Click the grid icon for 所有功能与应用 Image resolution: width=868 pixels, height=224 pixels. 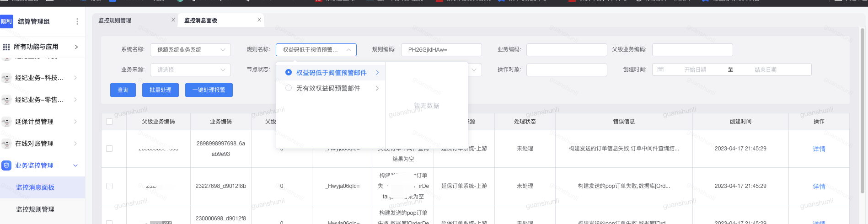(6, 47)
